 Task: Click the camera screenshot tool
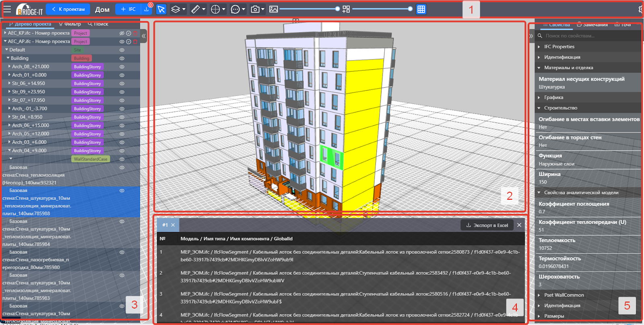tap(257, 9)
